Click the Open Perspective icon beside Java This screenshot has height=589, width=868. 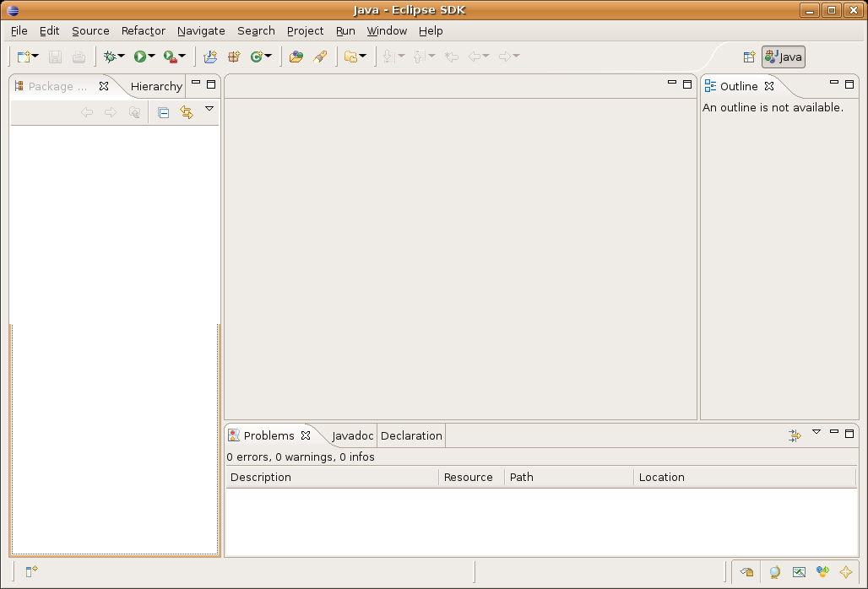(749, 57)
